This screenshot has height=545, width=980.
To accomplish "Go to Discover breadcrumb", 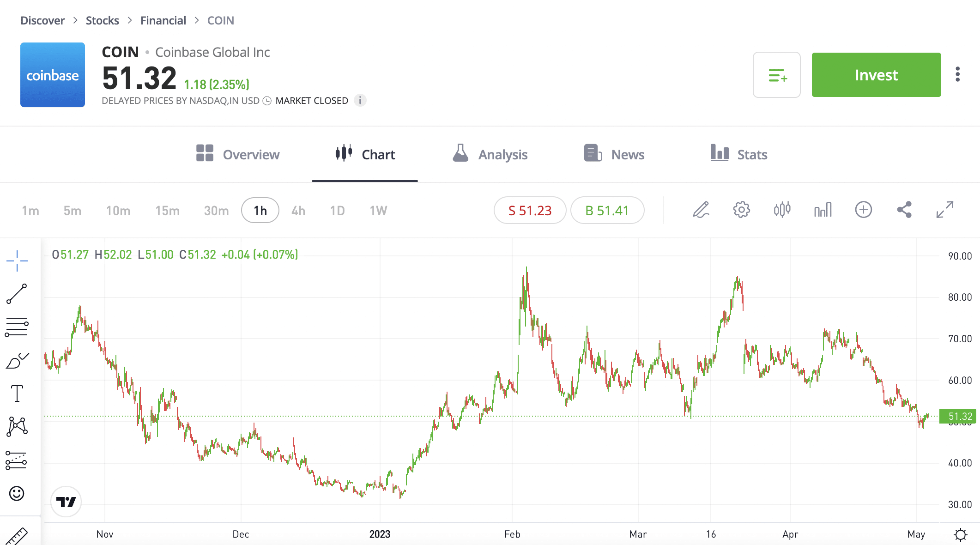I will pos(42,20).
